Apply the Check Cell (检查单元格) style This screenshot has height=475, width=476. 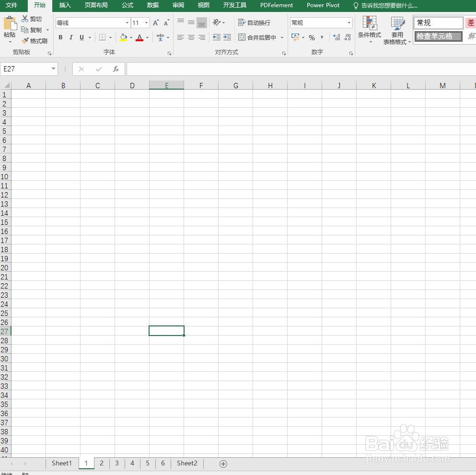click(x=438, y=36)
